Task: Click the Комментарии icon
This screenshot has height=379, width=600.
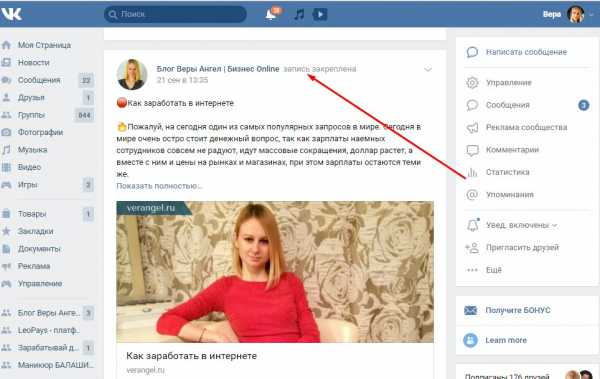Action: (x=472, y=150)
